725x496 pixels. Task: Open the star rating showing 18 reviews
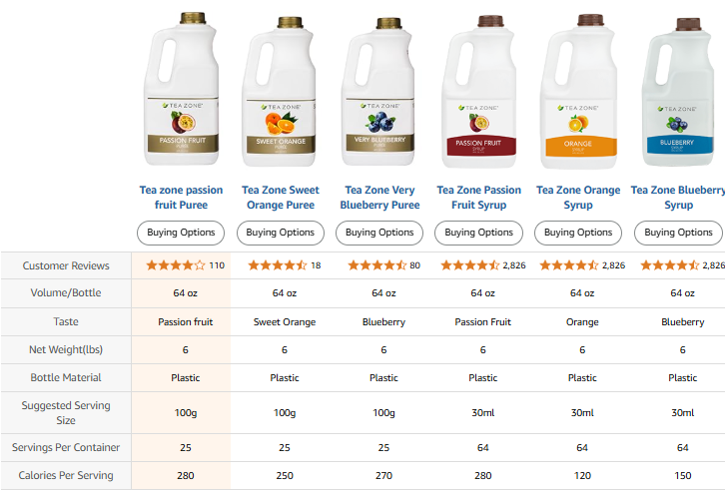(x=277, y=266)
